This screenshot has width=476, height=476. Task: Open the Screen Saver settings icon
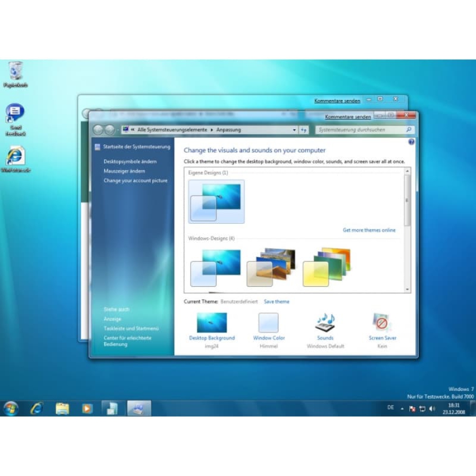point(382,323)
